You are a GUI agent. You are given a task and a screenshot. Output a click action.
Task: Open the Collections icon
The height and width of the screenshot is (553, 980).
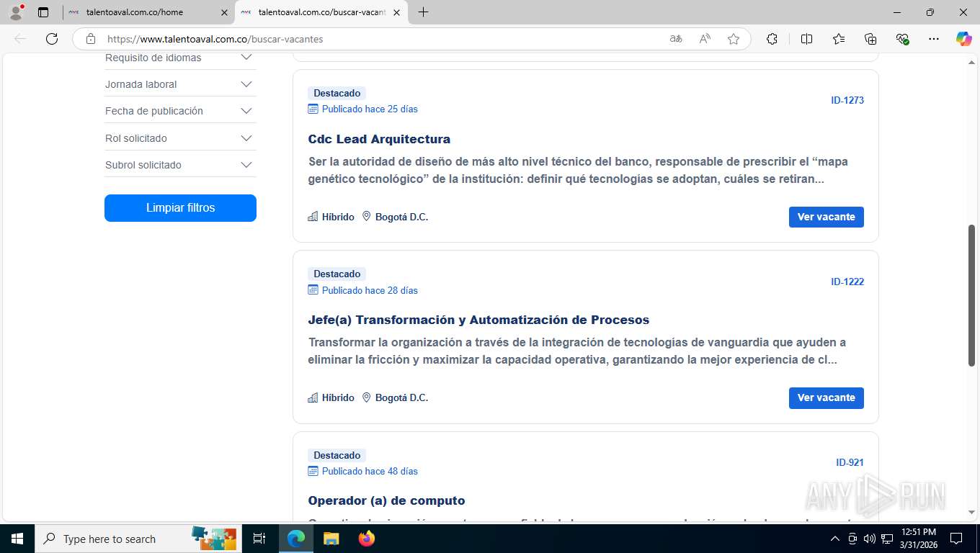(870, 39)
